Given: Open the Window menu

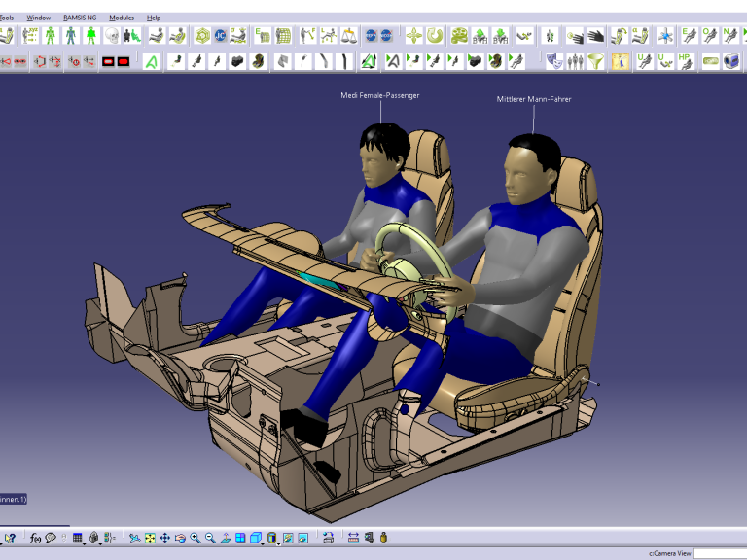Looking at the screenshot, I should point(39,17).
